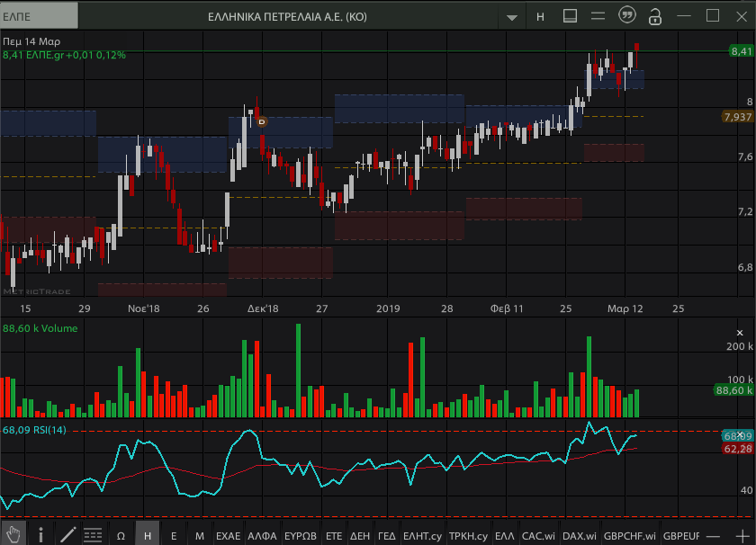Screen dimensions: 756x545
Task: Select the hand pan tool
Action: 13,534
